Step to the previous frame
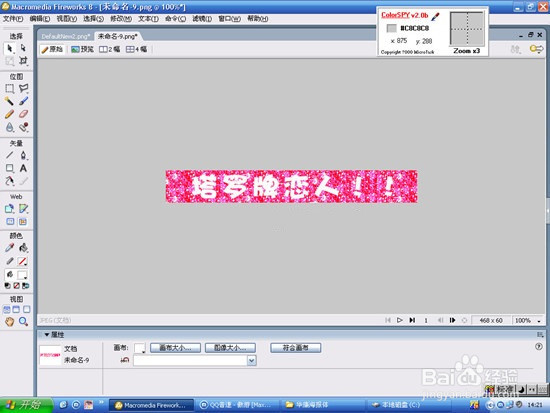This screenshot has height=413, width=550. (x=440, y=320)
